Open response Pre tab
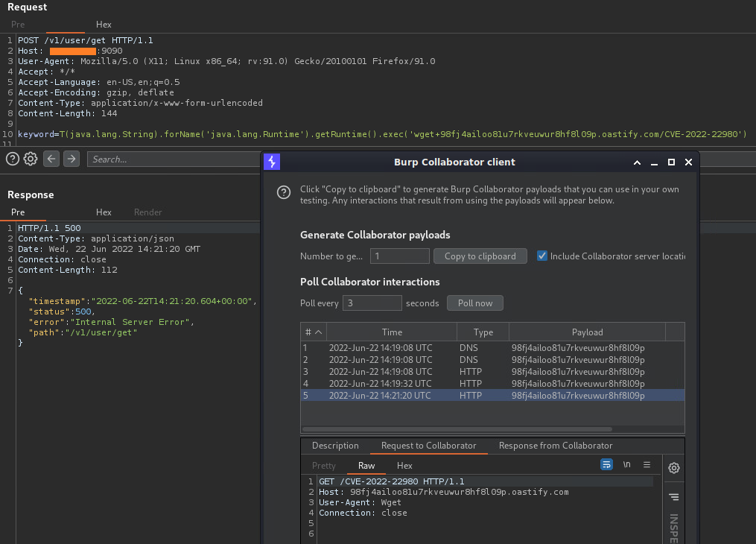The height and width of the screenshot is (544, 756). pos(18,212)
